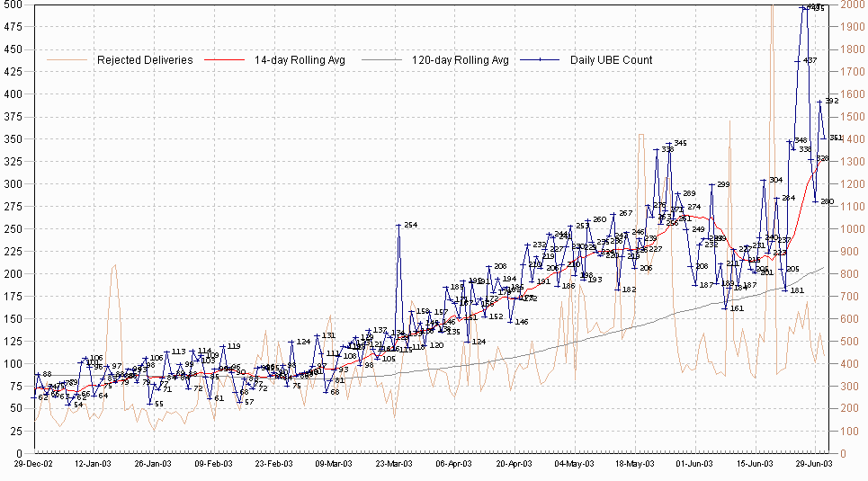Screen dimensions: 868x481
Task: Click the 152 data point label
Action: point(496,317)
